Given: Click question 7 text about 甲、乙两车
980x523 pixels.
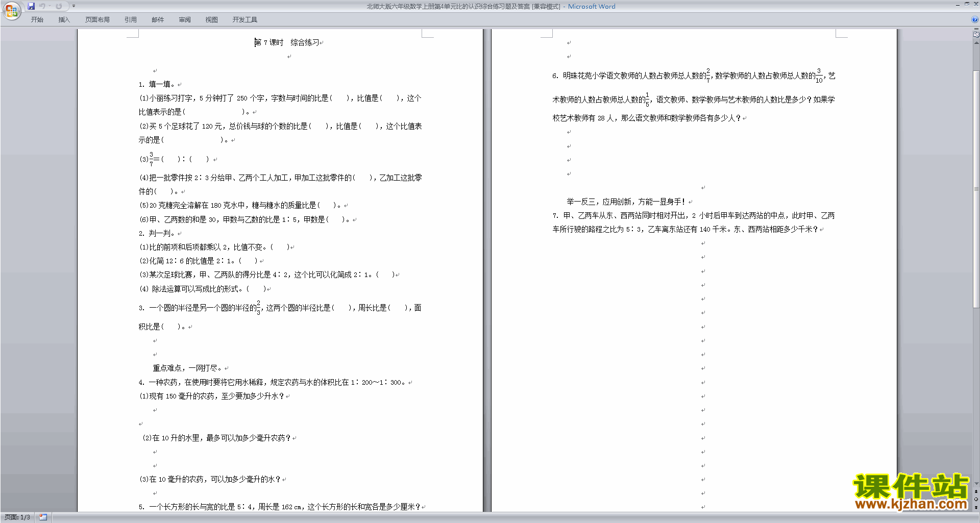Looking at the screenshot, I should pos(694,222).
